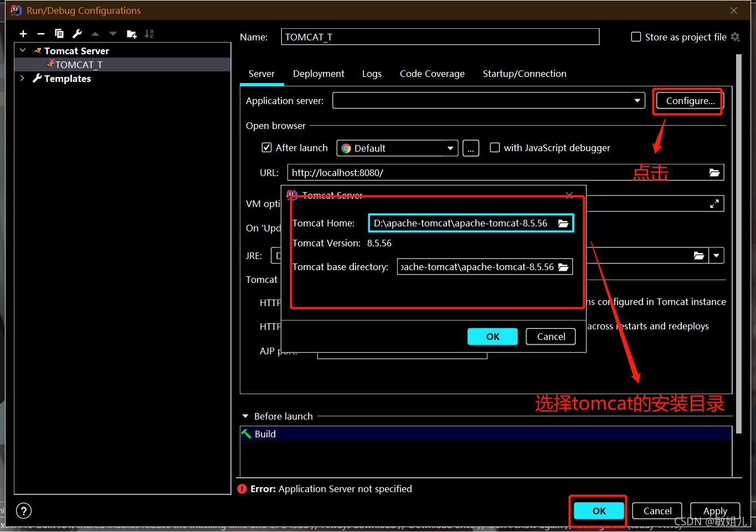Enable with JavaScript debugger checkbox

click(495, 148)
